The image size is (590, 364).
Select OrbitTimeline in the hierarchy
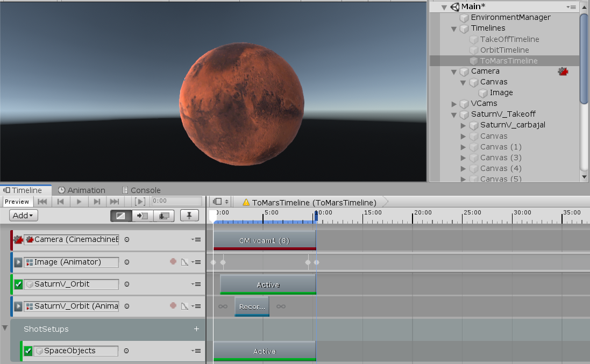504,50
